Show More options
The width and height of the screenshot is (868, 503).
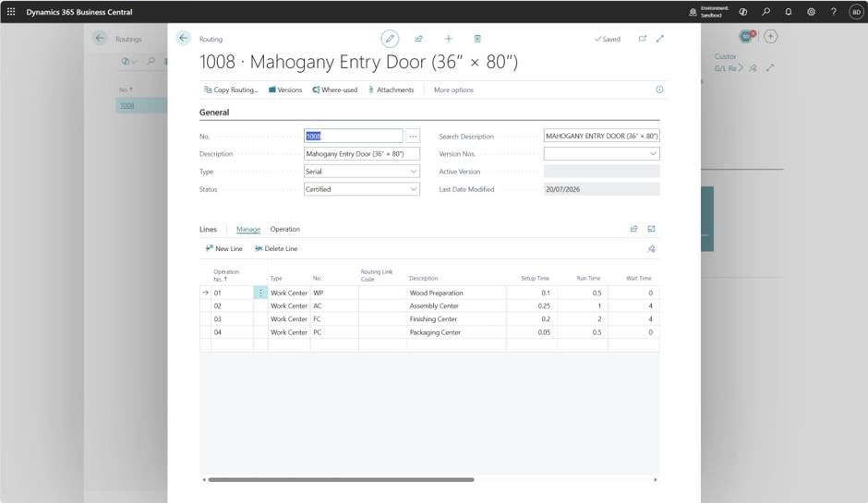coord(453,90)
